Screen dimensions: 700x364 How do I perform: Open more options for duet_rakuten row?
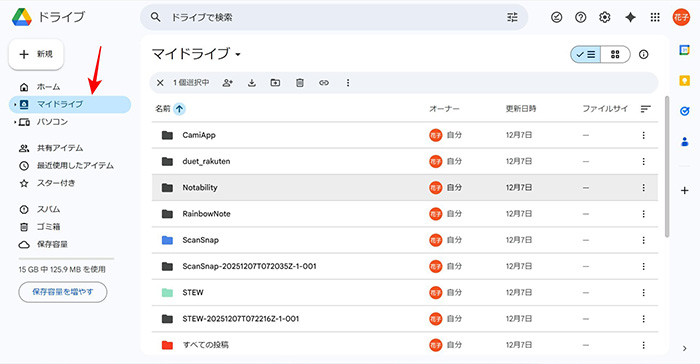point(643,161)
